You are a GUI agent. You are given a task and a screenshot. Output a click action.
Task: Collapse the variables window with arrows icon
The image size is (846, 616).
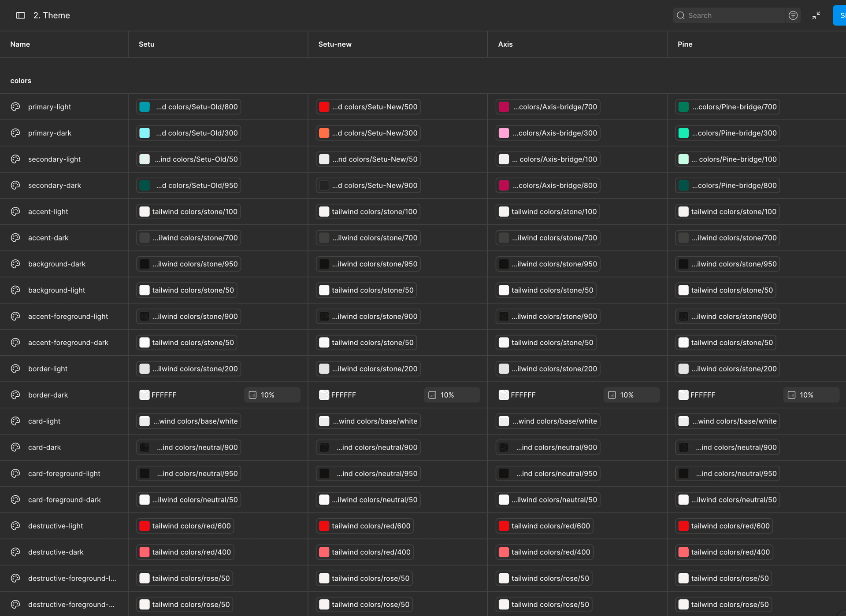(x=816, y=15)
